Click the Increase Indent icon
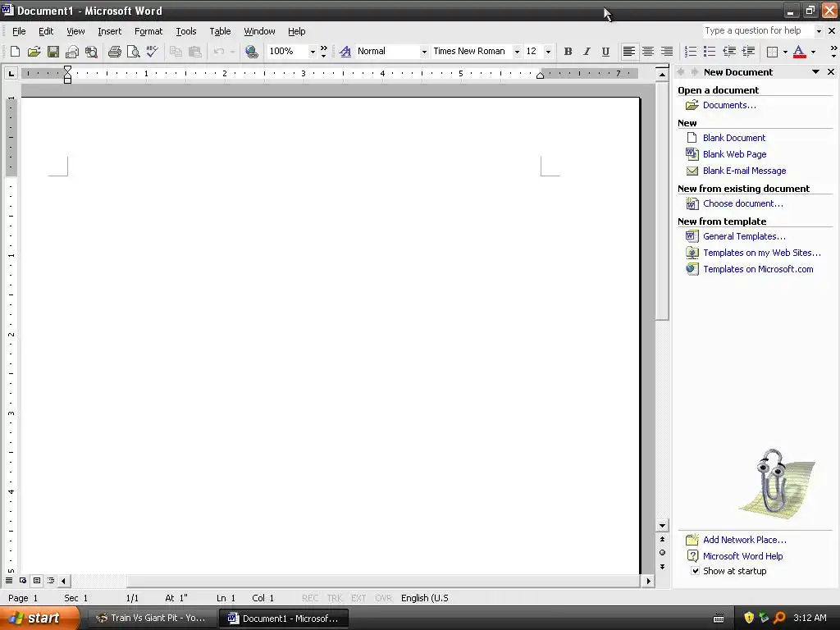Image resolution: width=840 pixels, height=630 pixels. click(748, 52)
